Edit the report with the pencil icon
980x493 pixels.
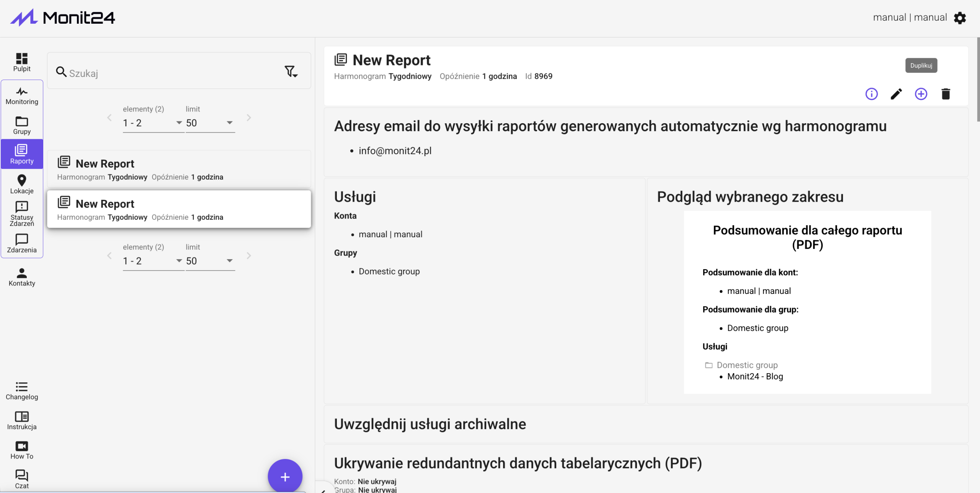click(896, 94)
